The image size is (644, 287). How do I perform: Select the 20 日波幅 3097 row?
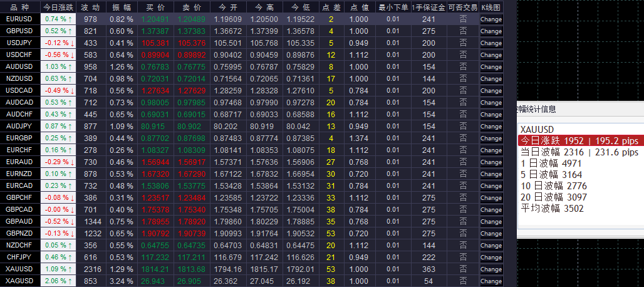coord(581,197)
